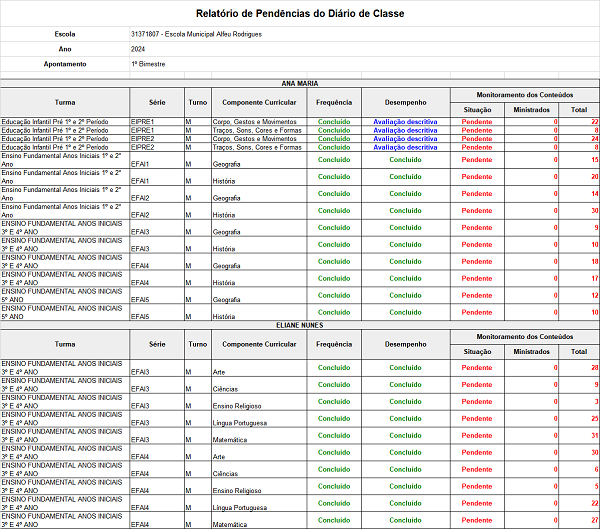Select the Frequência header in ANA MARIA table
This screenshot has height=529, width=600.
334,102
